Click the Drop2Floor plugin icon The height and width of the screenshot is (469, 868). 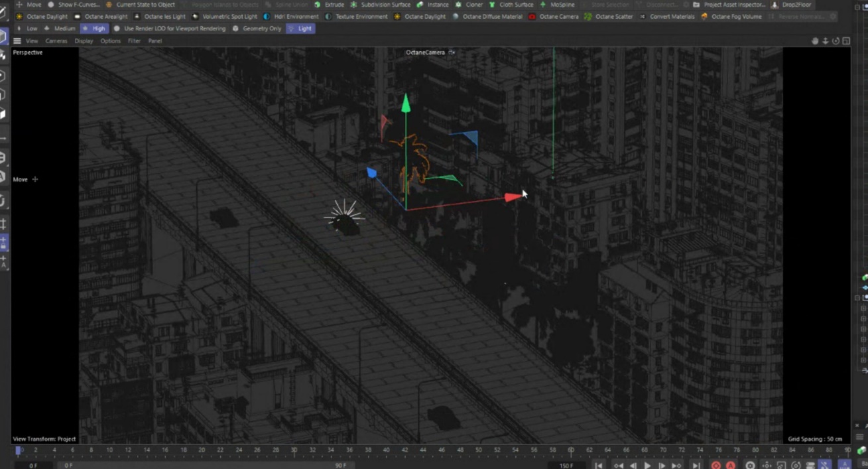tap(775, 5)
